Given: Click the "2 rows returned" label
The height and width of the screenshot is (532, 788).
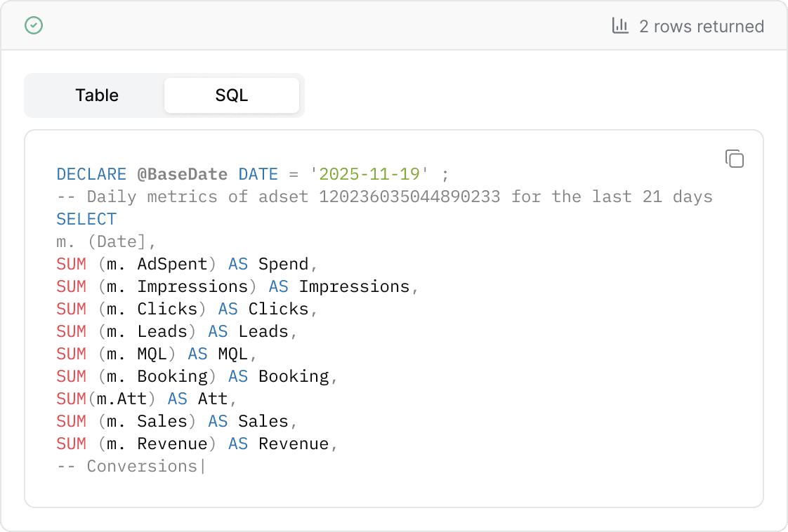Looking at the screenshot, I should 701,27.
